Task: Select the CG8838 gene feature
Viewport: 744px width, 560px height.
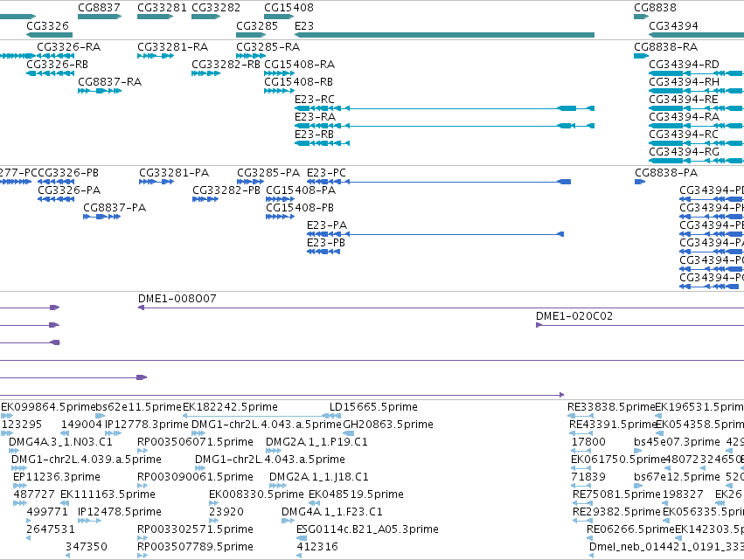Action: pos(641,17)
